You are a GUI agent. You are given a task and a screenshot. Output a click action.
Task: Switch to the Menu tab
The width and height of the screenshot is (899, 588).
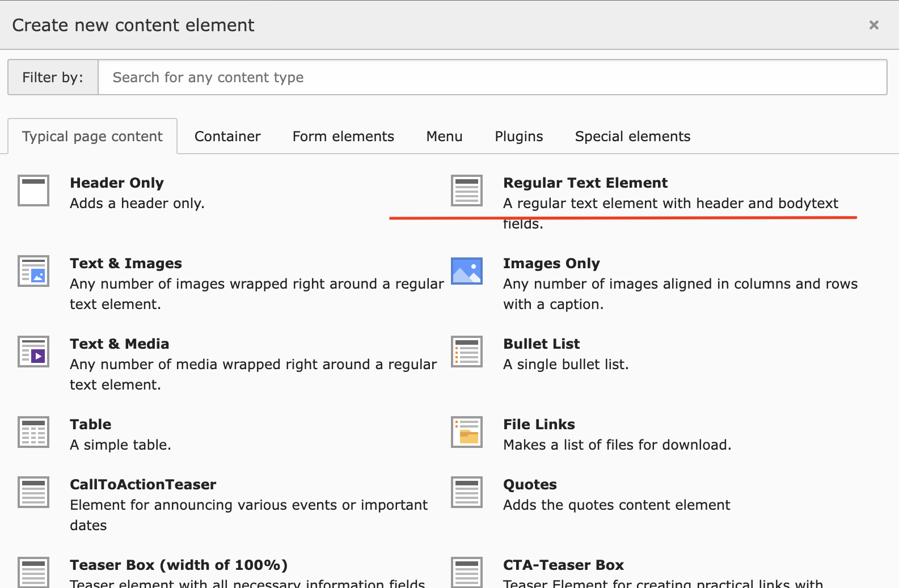(x=444, y=137)
